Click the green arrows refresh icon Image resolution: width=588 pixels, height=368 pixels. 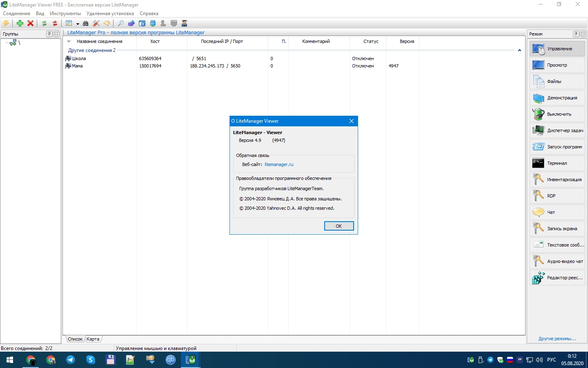44,23
